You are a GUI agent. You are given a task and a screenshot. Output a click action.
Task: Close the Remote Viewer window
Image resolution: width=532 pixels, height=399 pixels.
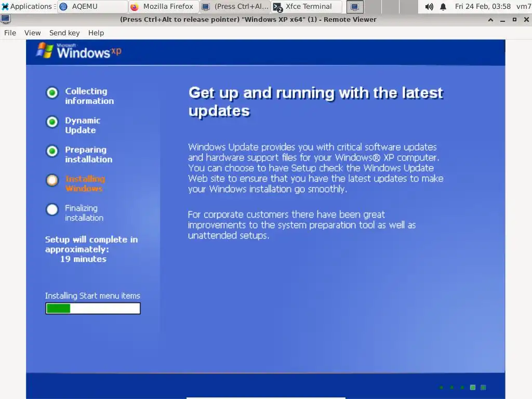(x=526, y=20)
